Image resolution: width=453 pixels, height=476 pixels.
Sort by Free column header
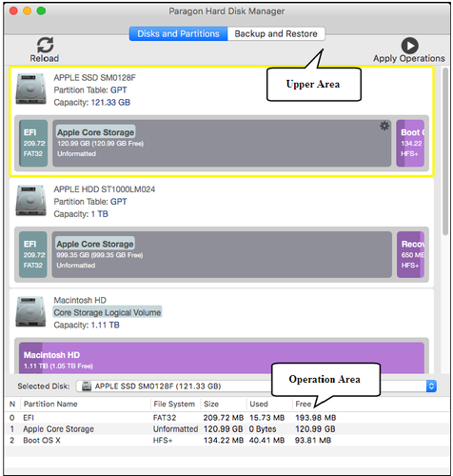(x=304, y=404)
